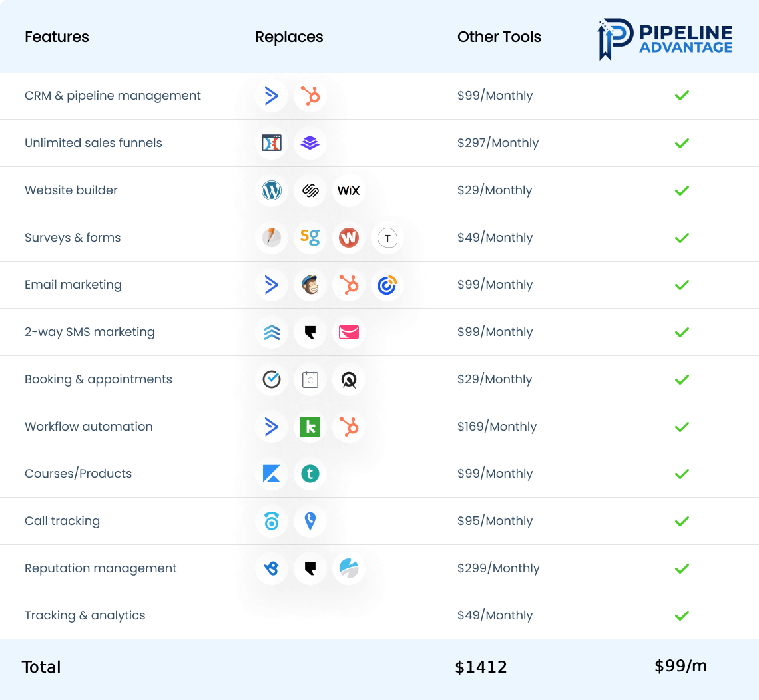This screenshot has height=700, width=759.
Task: Select the Mailchimp monkey icon
Action: click(x=310, y=285)
